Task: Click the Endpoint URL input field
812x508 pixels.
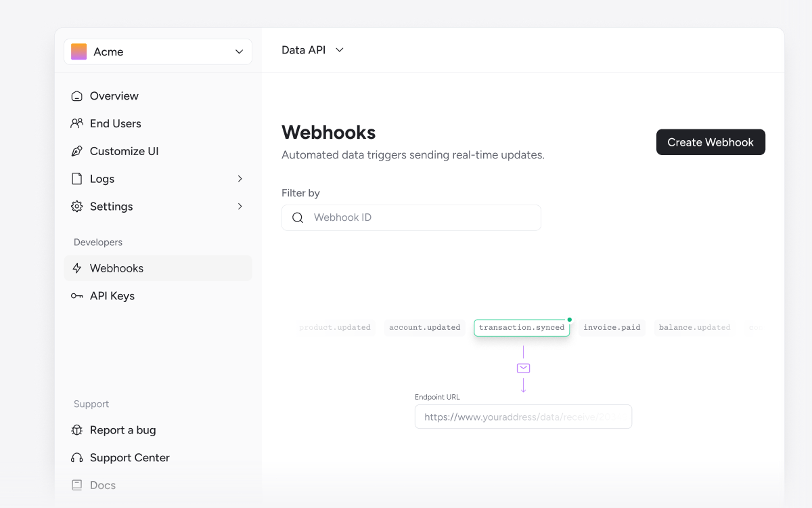Action: pyautogui.click(x=523, y=417)
